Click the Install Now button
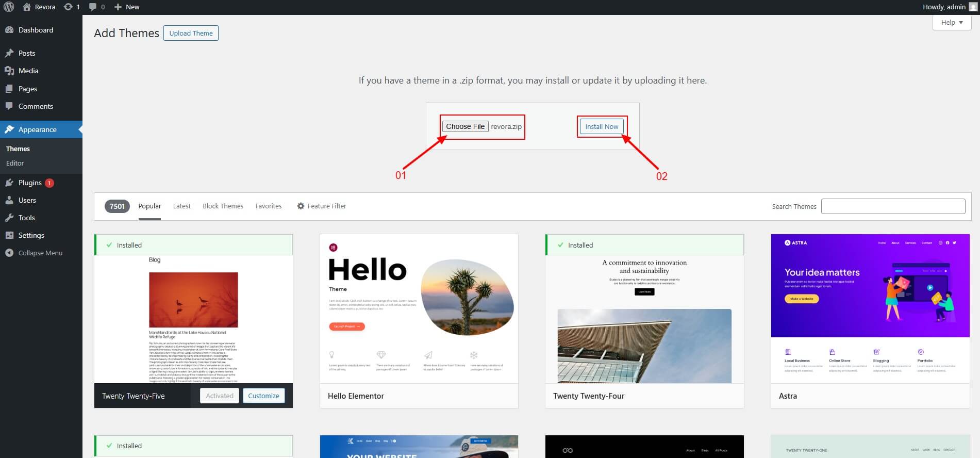 (x=602, y=126)
